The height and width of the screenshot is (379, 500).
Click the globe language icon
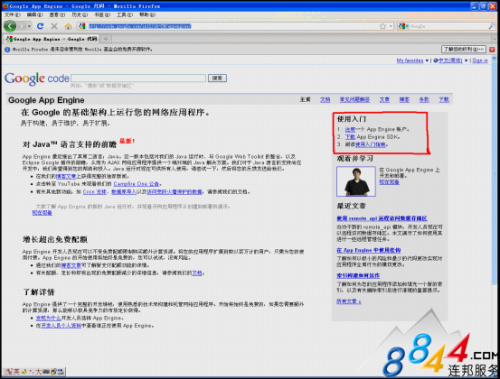435,60
